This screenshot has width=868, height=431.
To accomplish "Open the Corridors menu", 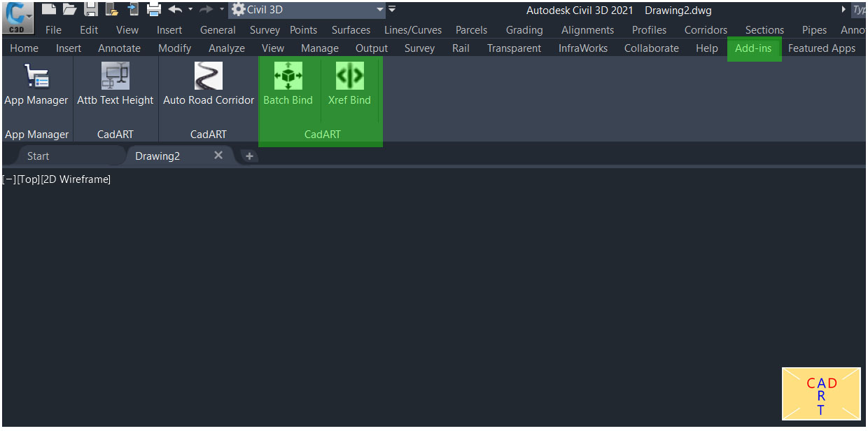I will [x=706, y=30].
